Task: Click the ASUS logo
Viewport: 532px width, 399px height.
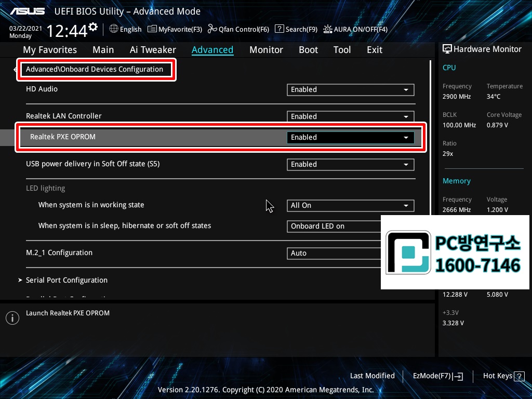Action: tap(28, 11)
